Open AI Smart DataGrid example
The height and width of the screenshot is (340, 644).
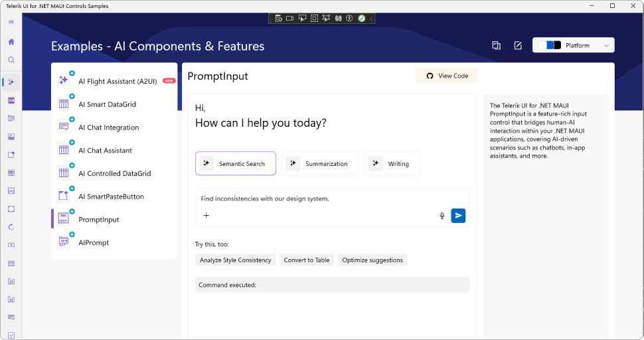click(114, 104)
